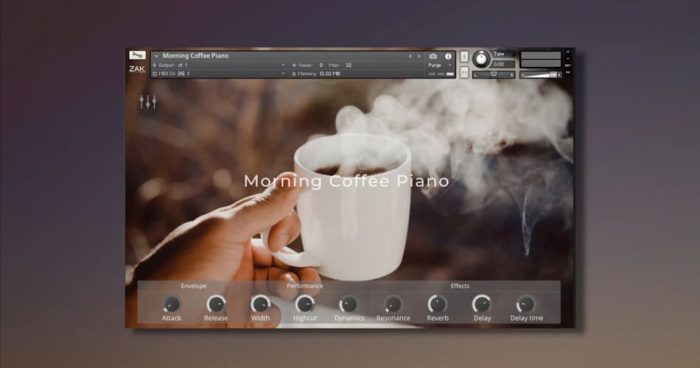
Task: Click the Memory value 12.02 MB
Action: tap(329, 74)
